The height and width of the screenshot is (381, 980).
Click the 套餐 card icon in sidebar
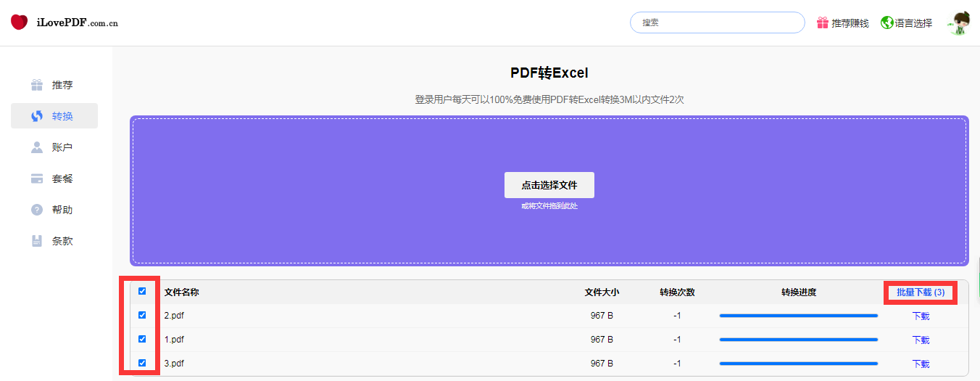pyautogui.click(x=37, y=179)
